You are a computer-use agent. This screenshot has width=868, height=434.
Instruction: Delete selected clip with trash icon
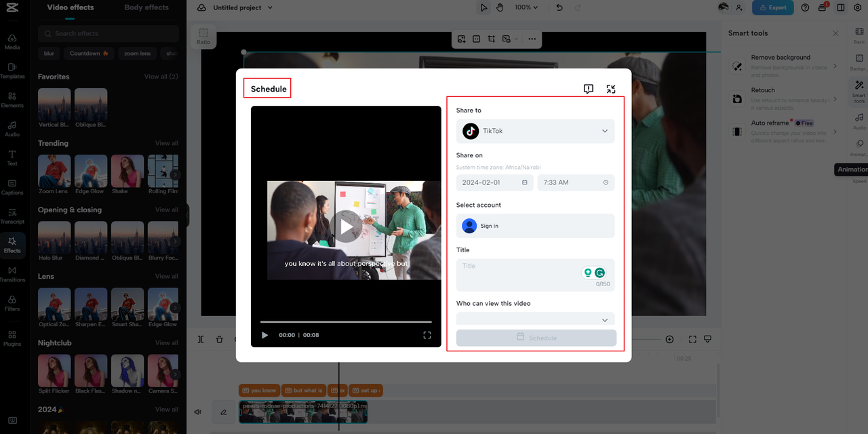[219, 339]
